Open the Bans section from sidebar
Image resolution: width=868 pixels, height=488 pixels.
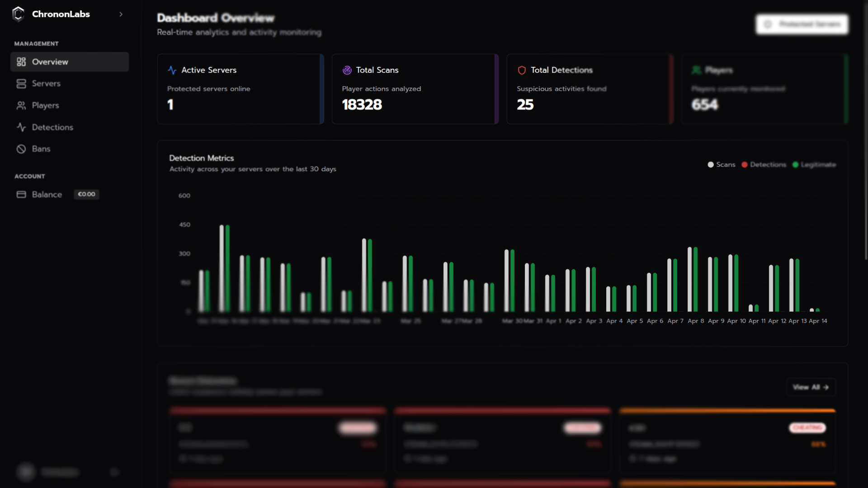pos(21,149)
